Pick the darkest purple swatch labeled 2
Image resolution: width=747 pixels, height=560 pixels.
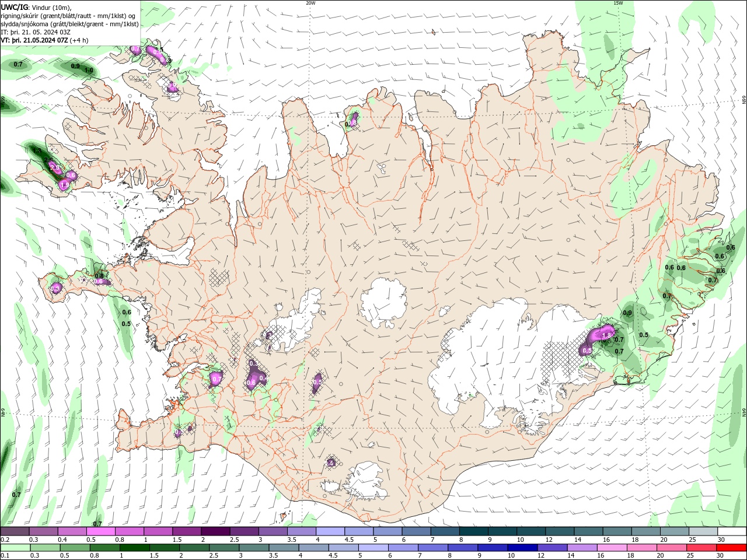[215, 531]
